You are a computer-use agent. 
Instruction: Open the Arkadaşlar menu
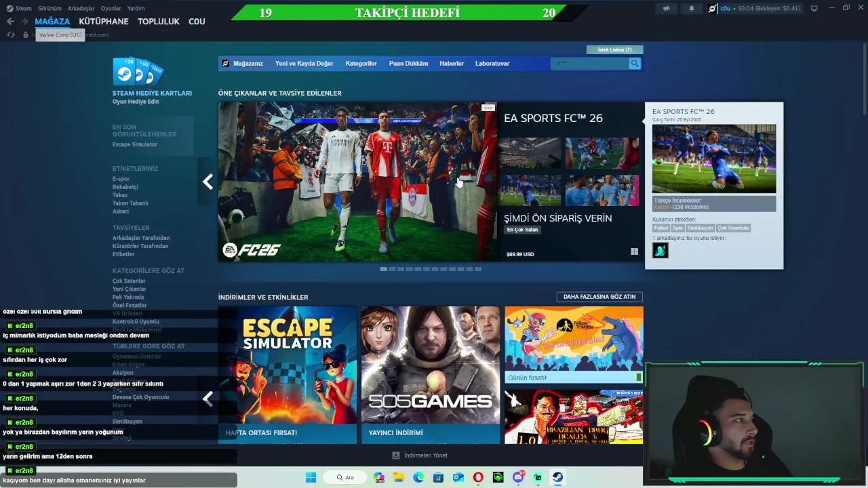click(x=81, y=8)
